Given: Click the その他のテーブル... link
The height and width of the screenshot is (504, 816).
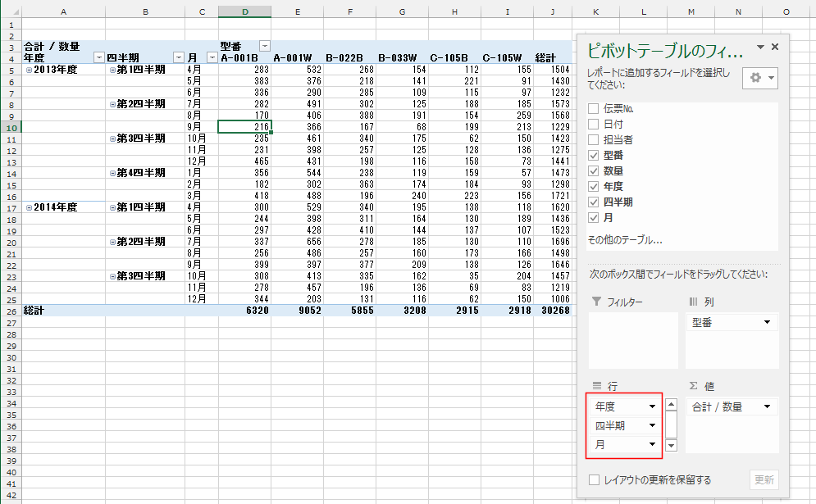Looking at the screenshot, I should coord(624,240).
